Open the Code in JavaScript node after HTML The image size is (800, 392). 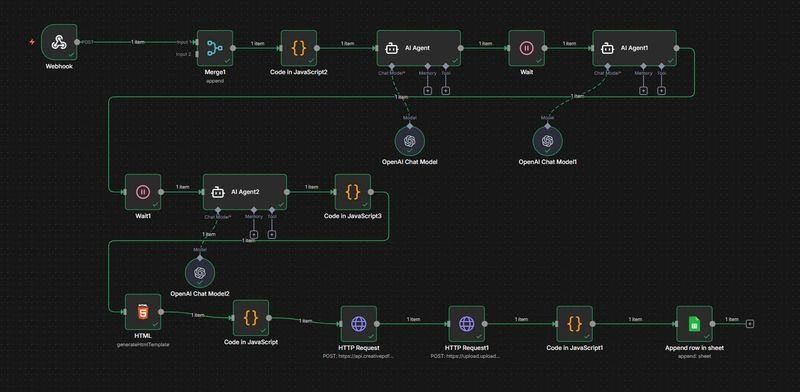(251, 318)
